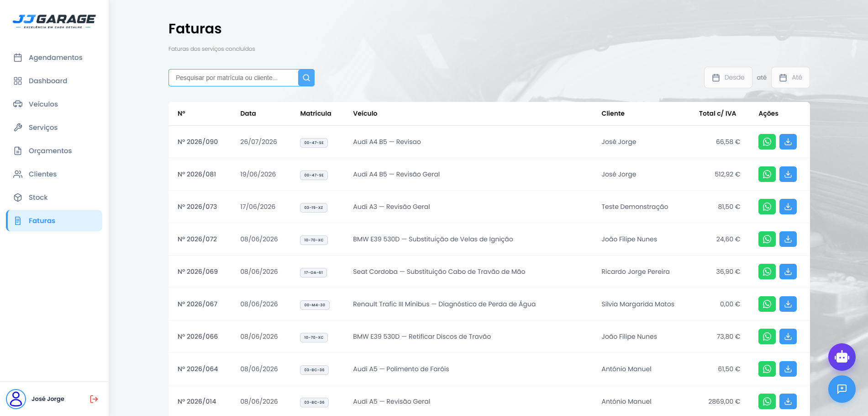Log out using the red exit icon
Screen dimensions: 868x416
[x=94, y=399]
